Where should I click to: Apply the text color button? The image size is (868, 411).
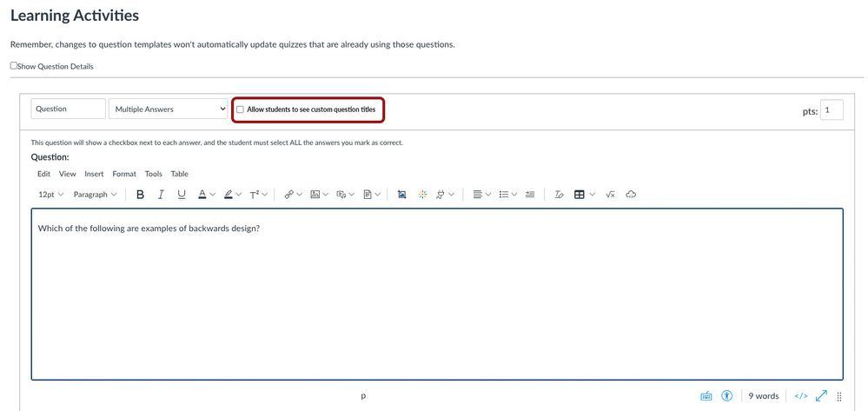click(202, 195)
